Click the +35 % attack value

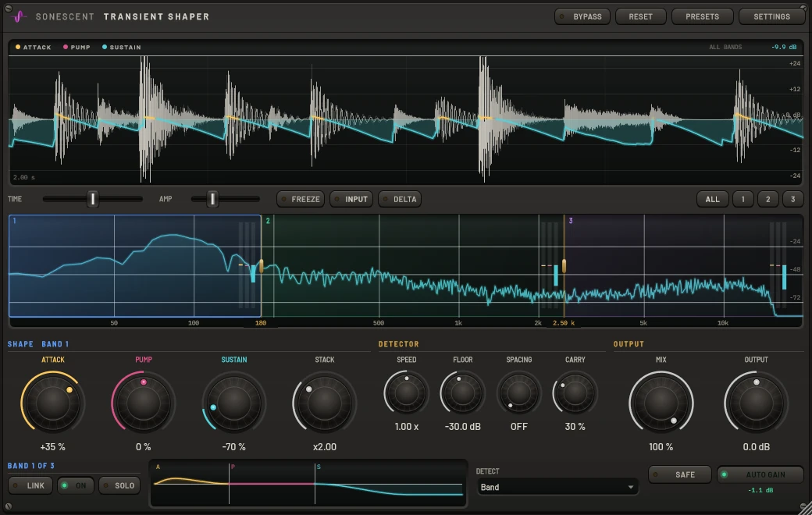53,446
